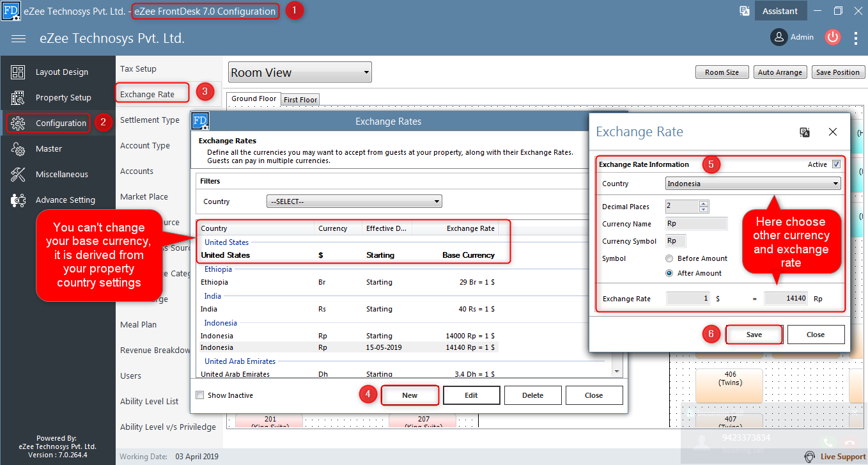Click the Decimal Places number field
Viewport: 868px width, 465px height.
[683, 207]
